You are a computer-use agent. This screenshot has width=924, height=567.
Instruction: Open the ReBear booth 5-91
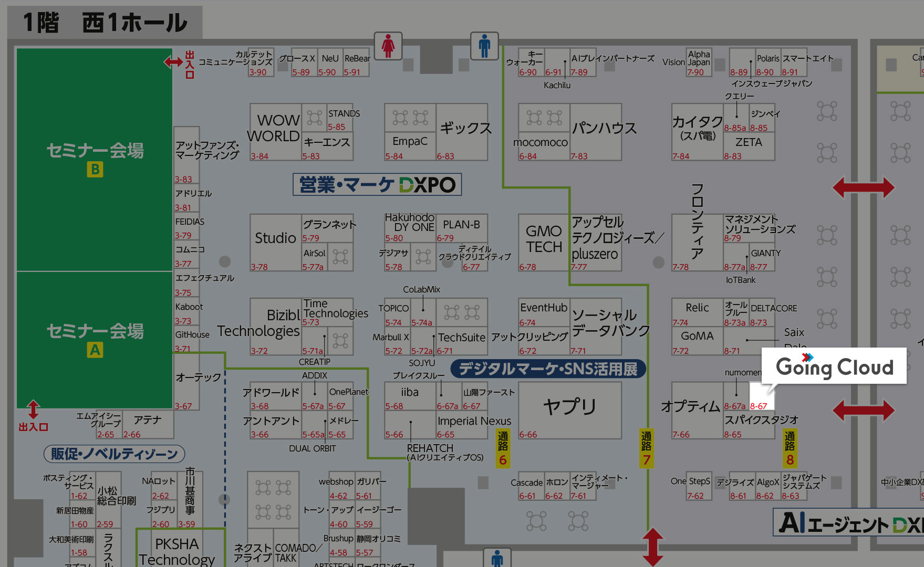tap(356, 62)
